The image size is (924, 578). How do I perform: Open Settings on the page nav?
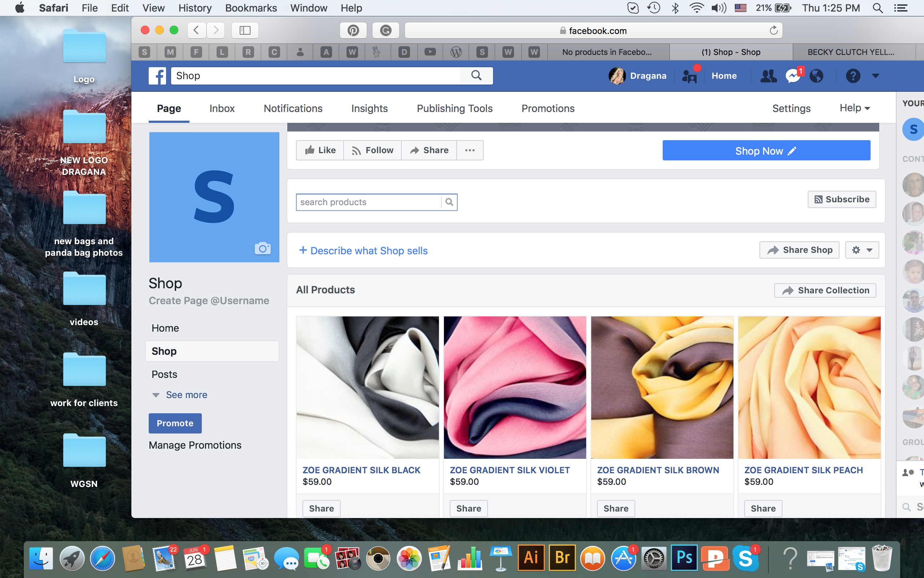coord(791,109)
